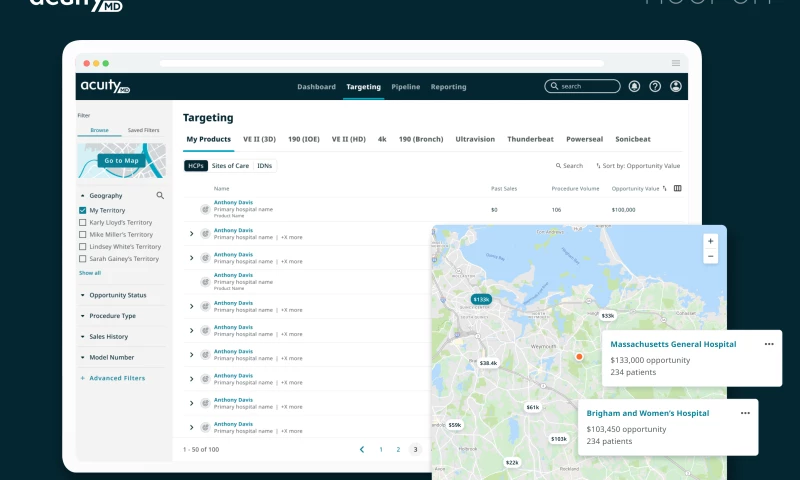Expand Model Number filter
Screen dimensions: 800x480
pyautogui.click(x=83, y=357)
